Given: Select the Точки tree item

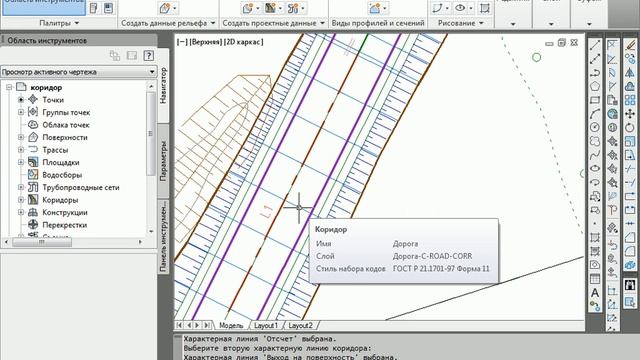Looking at the screenshot, I should 53,100.
